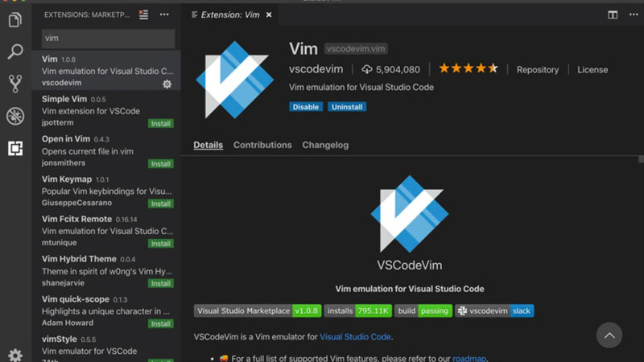Install the Vim Hybrid Theme extension
The height and width of the screenshot is (362, 644).
pos(160,283)
